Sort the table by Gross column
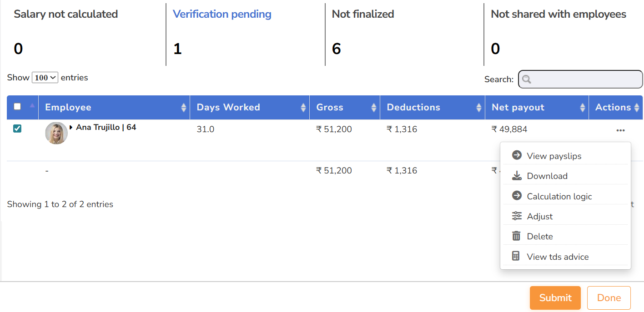This screenshot has height=312, width=644. pyautogui.click(x=344, y=108)
